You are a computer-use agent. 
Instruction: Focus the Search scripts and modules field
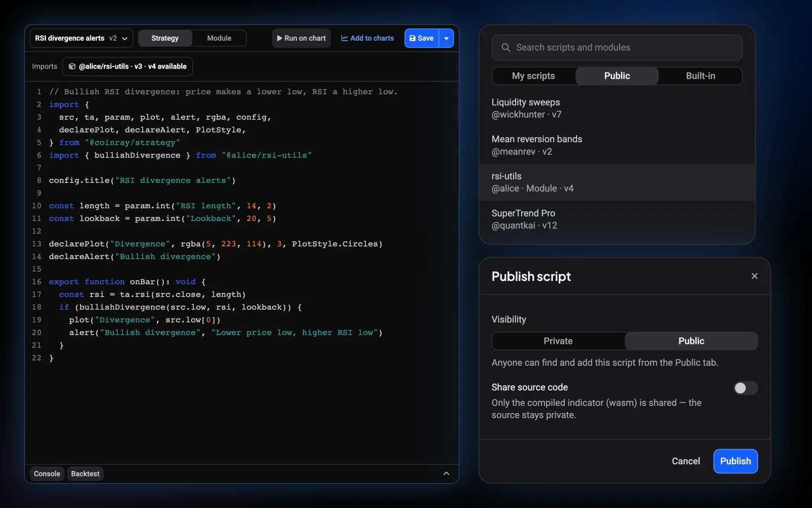(x=617, y=47)
